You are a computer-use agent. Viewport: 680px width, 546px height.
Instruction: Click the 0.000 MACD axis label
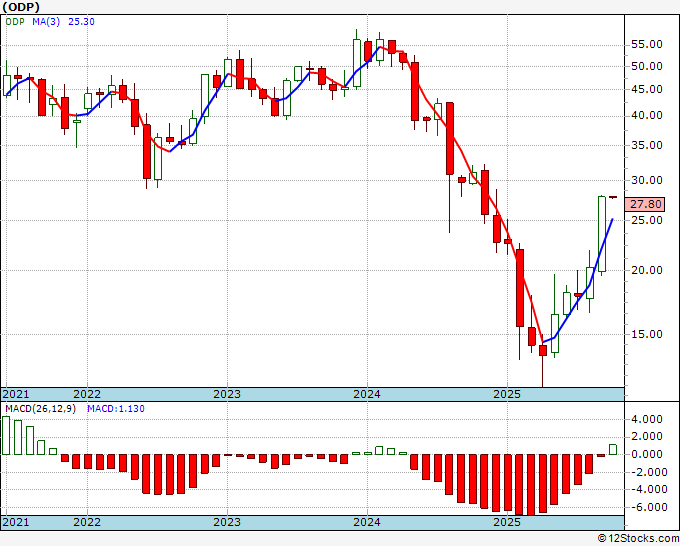pos(647,454)
